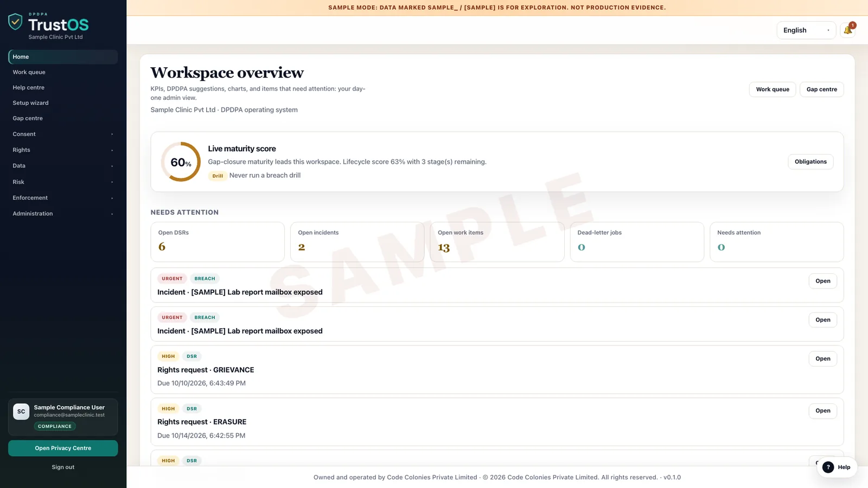This screenshot has height=488, width=868.
Task: Click compliance@sampleclinic.test email text
Action: pyautogui.click(x=69, y=415)
